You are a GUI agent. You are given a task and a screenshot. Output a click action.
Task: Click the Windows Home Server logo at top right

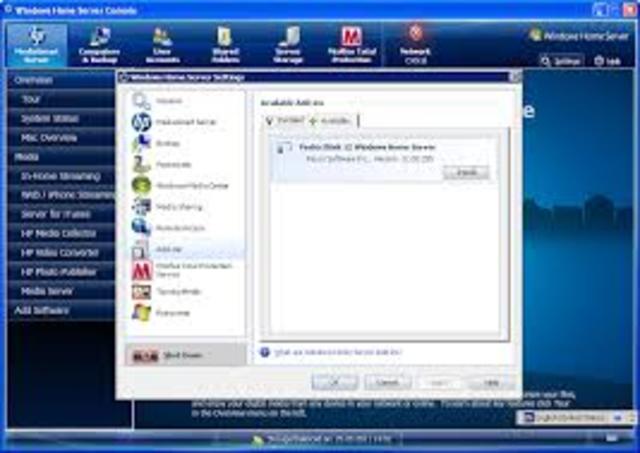579,36
